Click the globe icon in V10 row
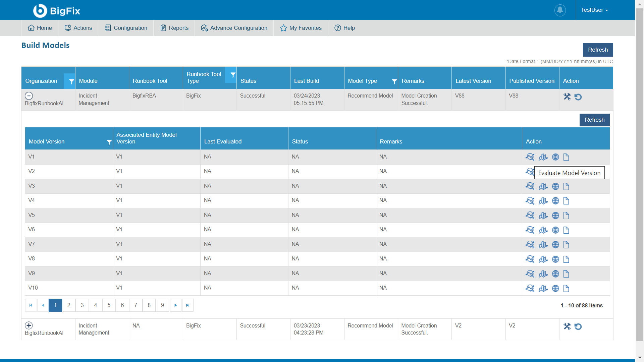The image size is (644, 362). pyautogui.click(x=555, y=289)
